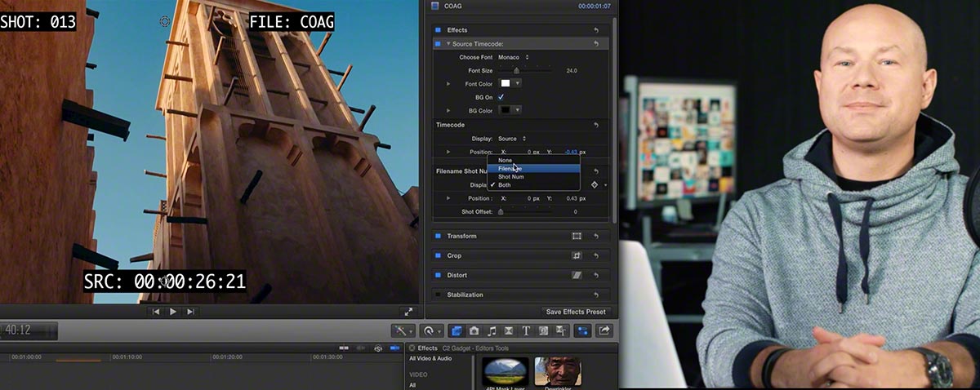Choose Both in the display menu
980x390 pixels.
(533, 185)
